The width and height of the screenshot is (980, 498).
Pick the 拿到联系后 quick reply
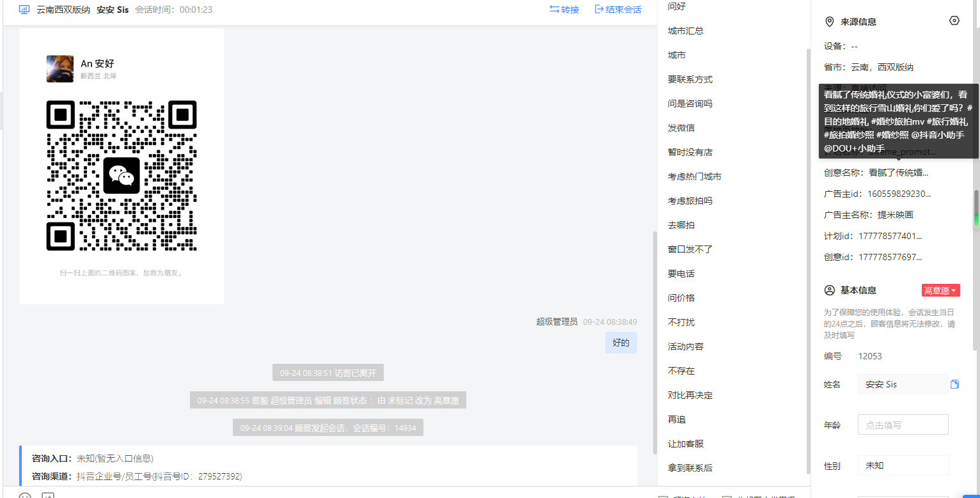click(x=690, y=468)
